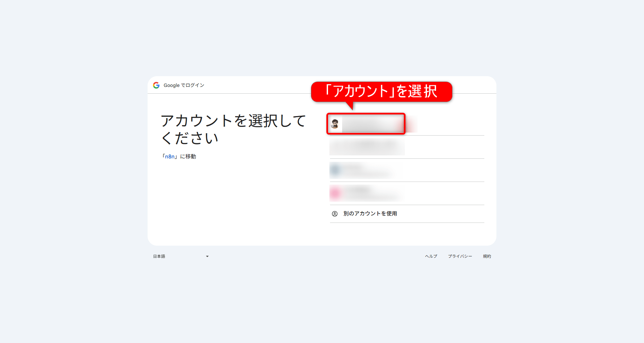Click the に移動 text after n8n
This screenshot has height=343, width=644.
(x=188, y=157)
